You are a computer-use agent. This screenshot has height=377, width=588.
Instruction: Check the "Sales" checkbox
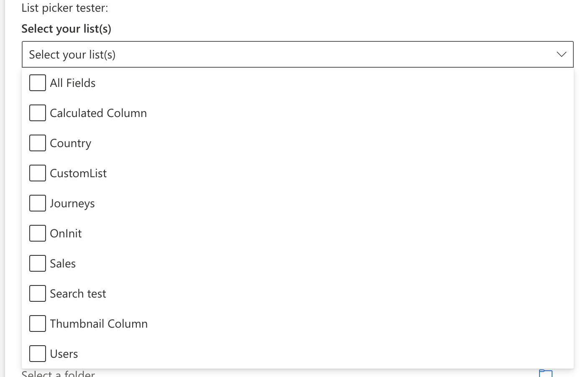tap(37, 263)
